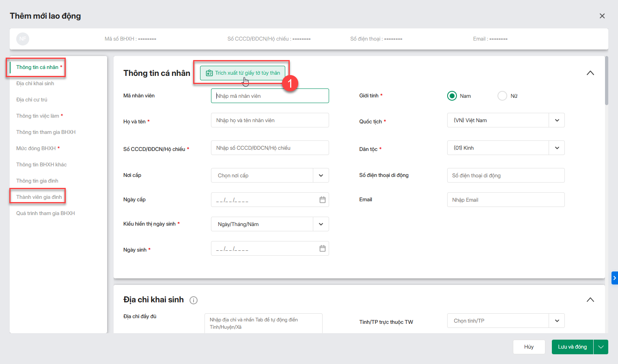Open the Dân tộc dropdown
Screen dimensions: 618x364
click(557, 148)
